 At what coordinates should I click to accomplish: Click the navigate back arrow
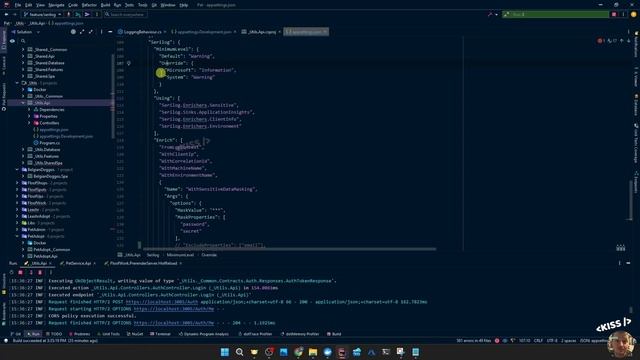pyautogui.click(x=6, y=14)
